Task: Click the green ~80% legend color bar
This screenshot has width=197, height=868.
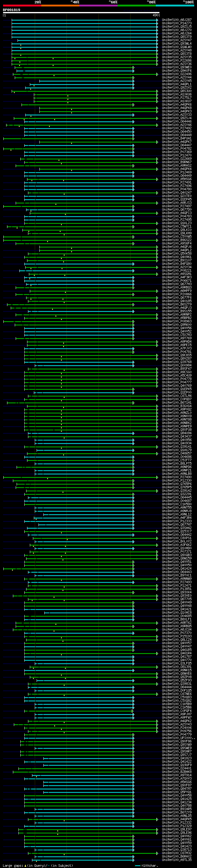Action: (x=137, y=6)
